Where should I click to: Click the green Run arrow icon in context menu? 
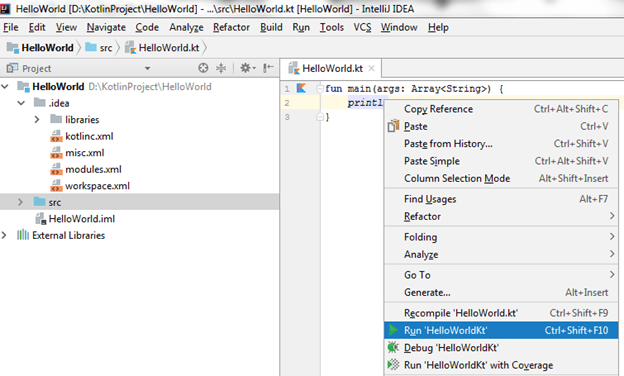click(x=393, y=330)
